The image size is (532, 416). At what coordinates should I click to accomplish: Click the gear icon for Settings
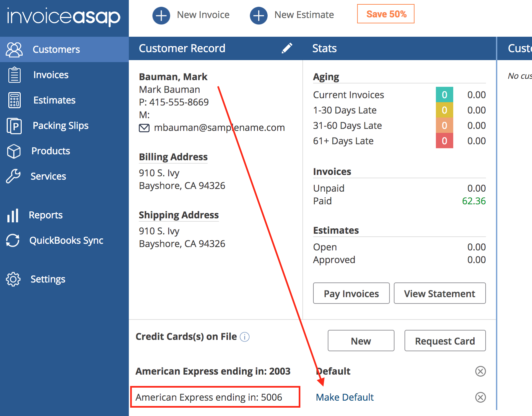(x=13, y=279)
